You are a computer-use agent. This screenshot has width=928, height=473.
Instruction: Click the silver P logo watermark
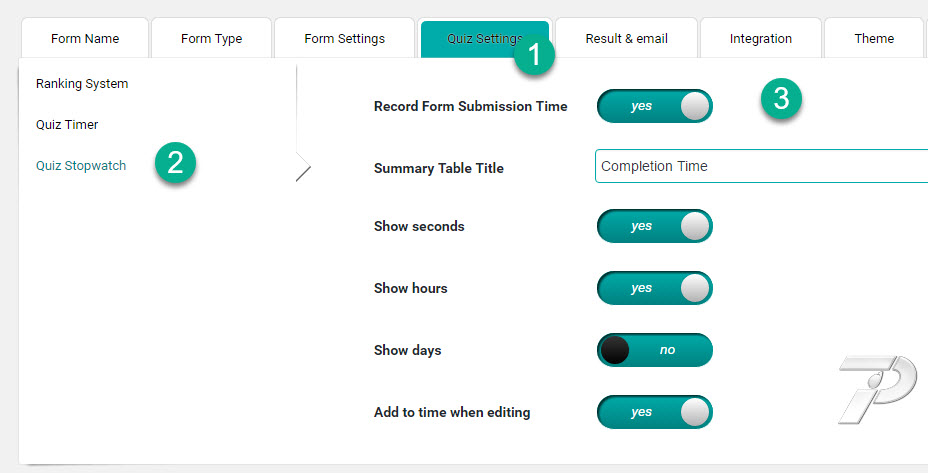click(x=878, y=389)
